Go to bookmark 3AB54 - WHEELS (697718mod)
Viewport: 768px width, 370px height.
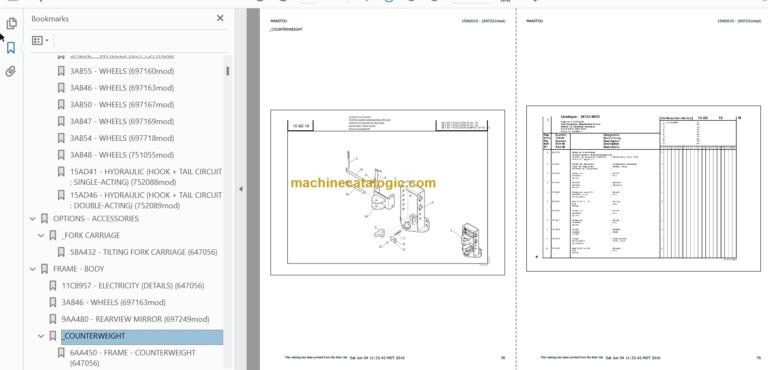[x=121, y=138]
